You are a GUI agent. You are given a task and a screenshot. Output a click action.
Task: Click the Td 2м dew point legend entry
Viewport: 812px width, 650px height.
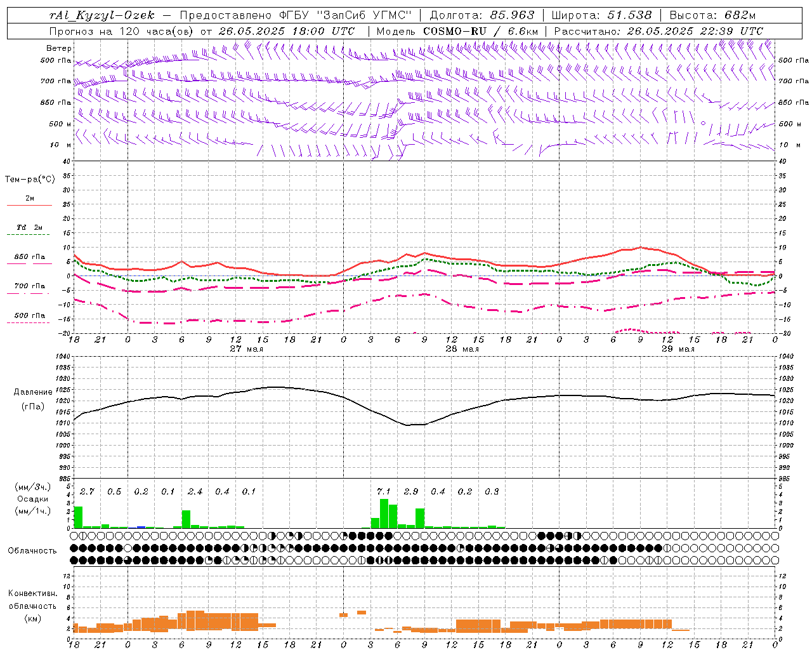pos(30,227)
